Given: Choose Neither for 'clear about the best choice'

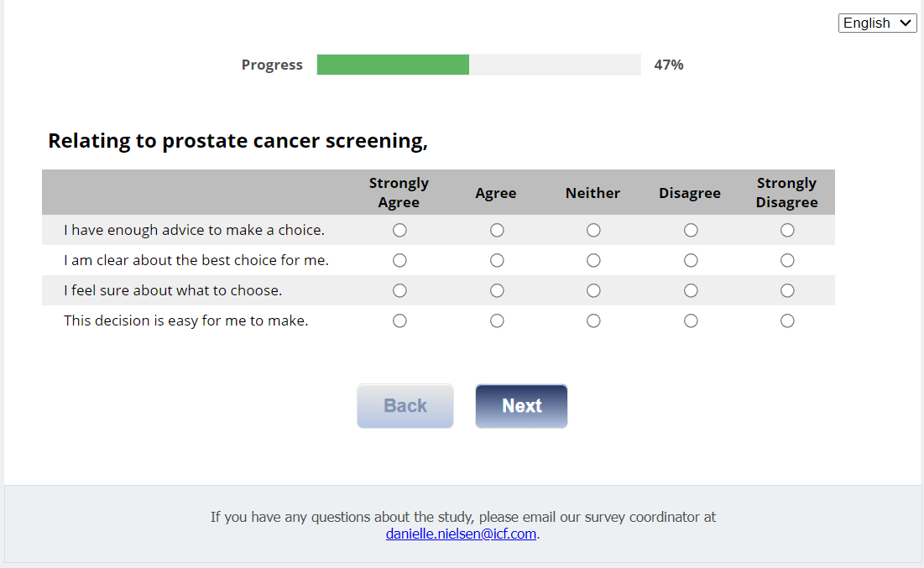Looking at the screenshot, I should tap(593, 260).
